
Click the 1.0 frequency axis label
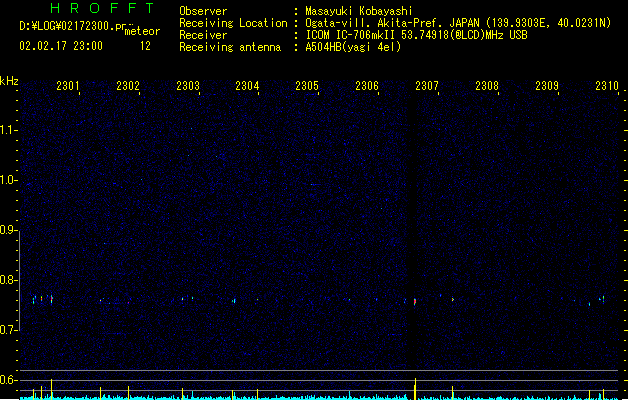click(x=8, y=180)
